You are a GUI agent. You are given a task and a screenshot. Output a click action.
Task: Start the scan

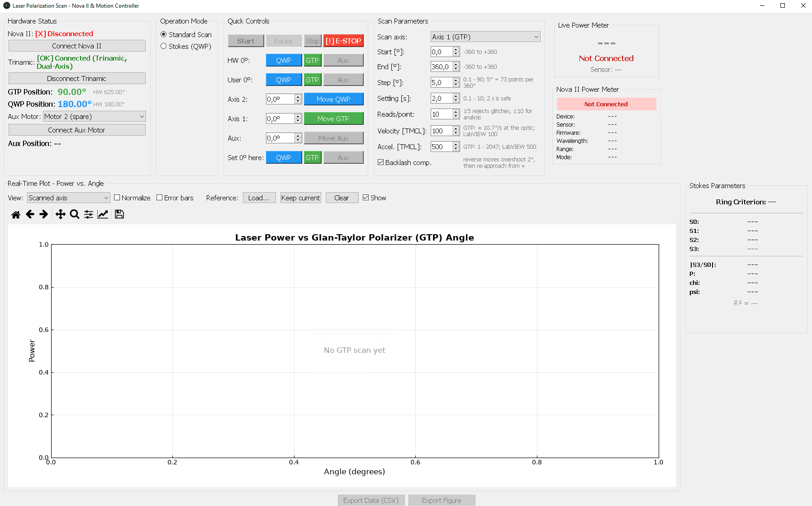click(246, 41)
